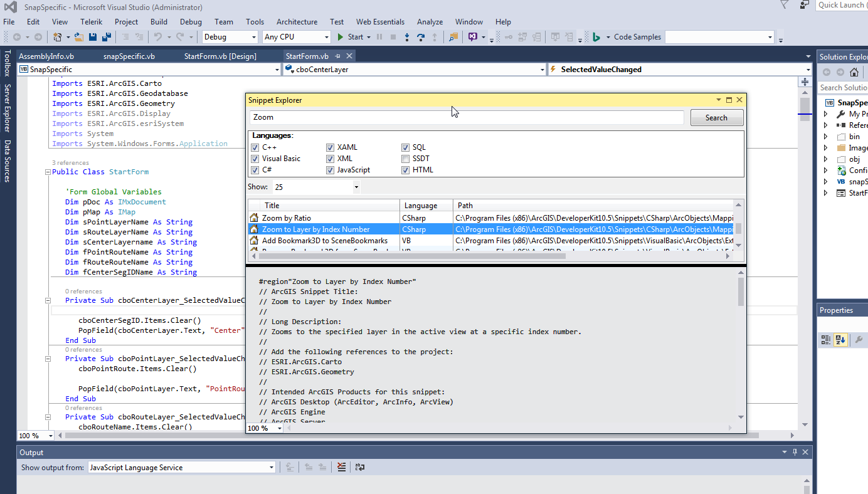Uncheck the Visual Basic language checkbox
868x494 pixels.
point(255,159)
